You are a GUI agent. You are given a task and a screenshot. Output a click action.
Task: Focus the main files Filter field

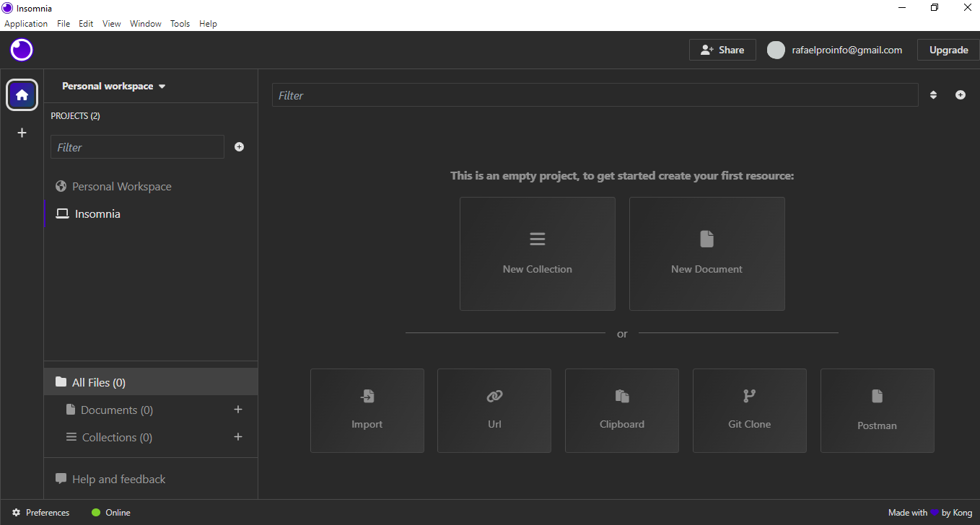595,95
